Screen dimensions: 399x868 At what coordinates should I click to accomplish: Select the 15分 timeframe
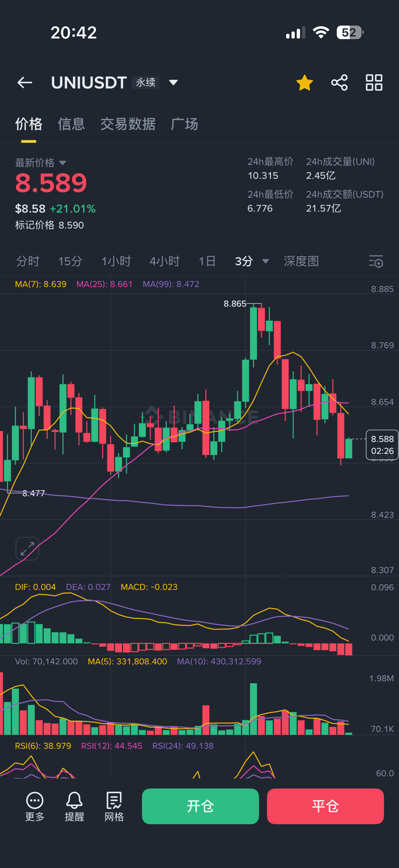tap(70, 261)
